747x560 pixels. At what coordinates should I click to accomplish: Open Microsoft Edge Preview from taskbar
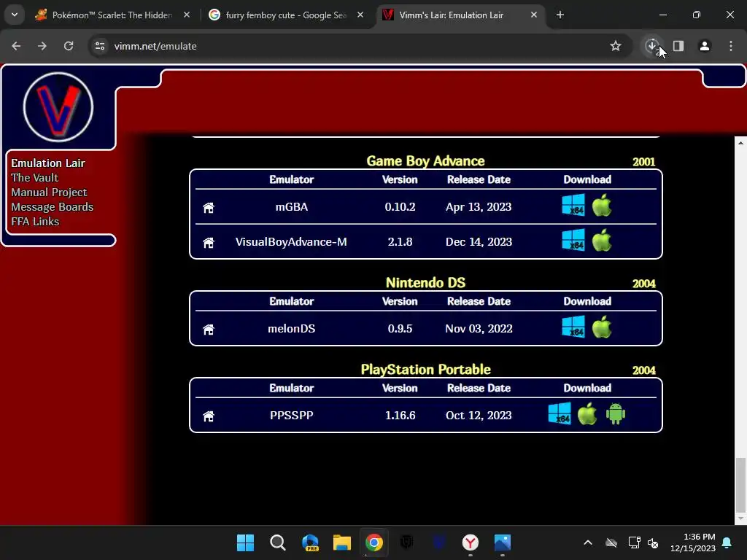(310, 542)
